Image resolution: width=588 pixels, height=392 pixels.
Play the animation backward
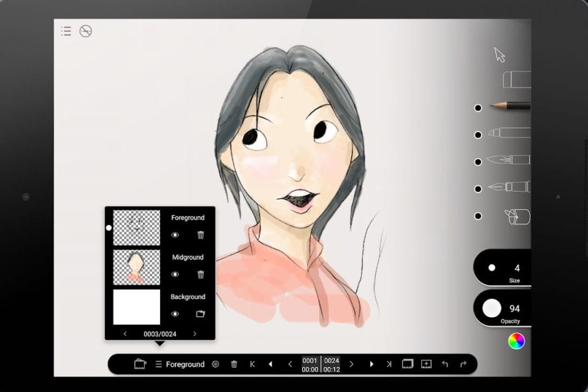tap(270, 364)
